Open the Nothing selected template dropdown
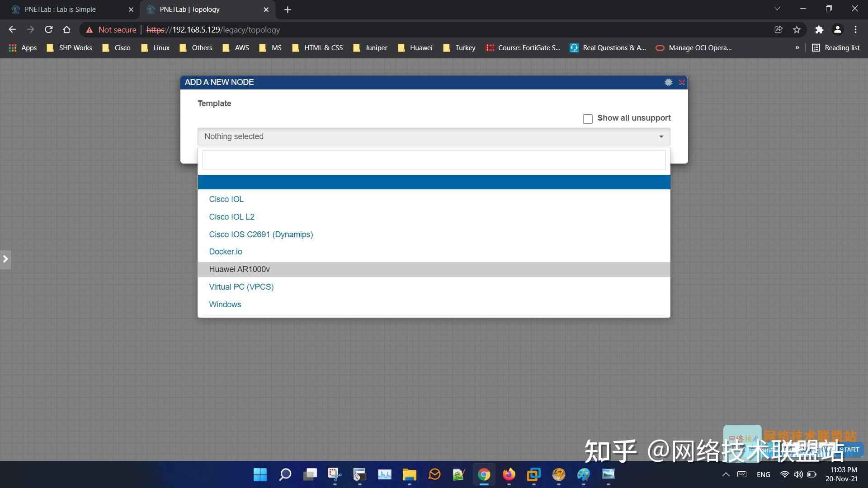Viewport: 868px width, 488px height. 433,136
